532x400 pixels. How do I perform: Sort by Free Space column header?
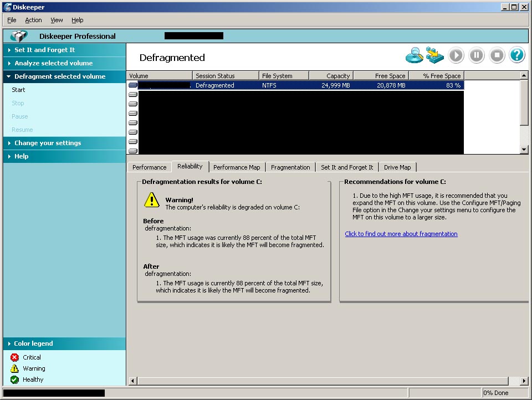(x=381, y=76)
